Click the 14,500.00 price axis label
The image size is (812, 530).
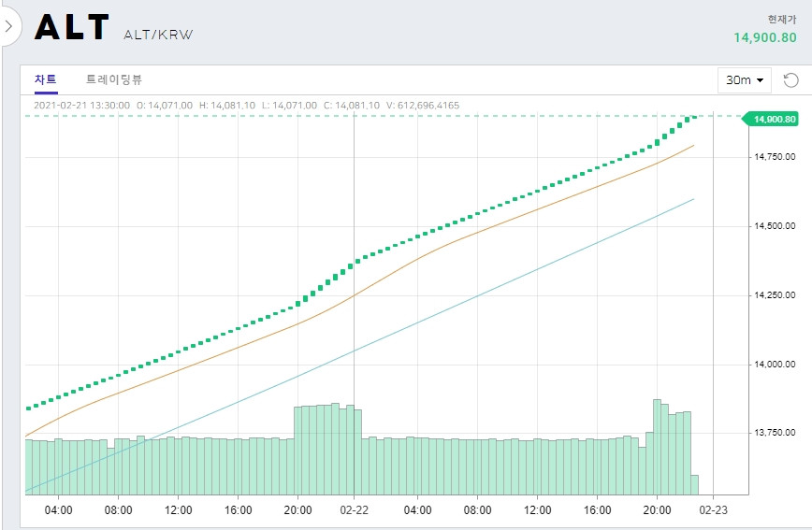(775, 225)
